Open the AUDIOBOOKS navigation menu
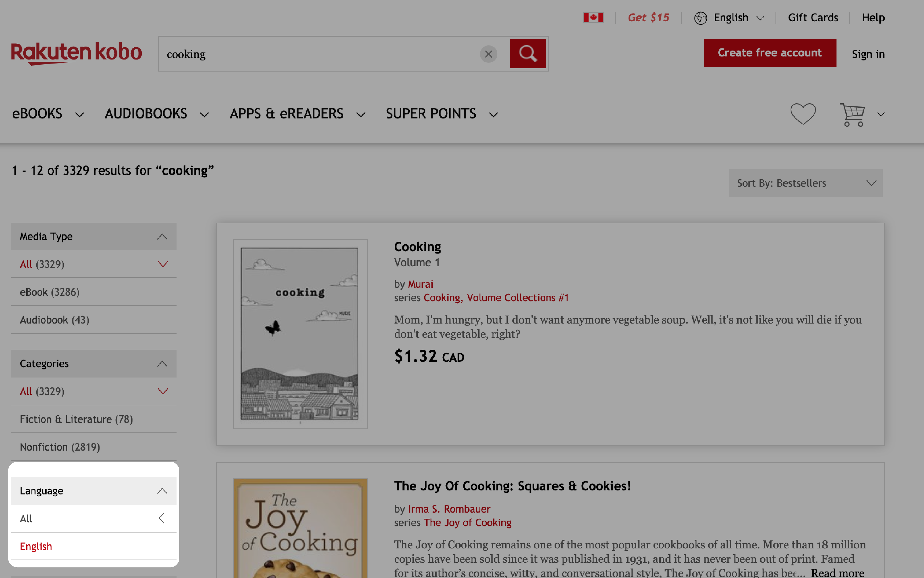 point(157,114)
